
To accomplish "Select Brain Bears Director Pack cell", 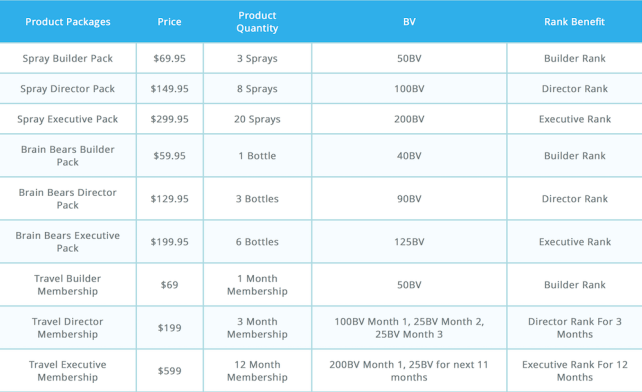I will point(68,199).
